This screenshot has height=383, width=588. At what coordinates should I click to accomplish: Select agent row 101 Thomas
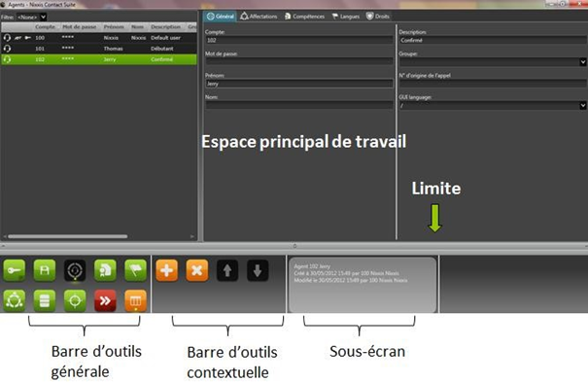(99, 49)
